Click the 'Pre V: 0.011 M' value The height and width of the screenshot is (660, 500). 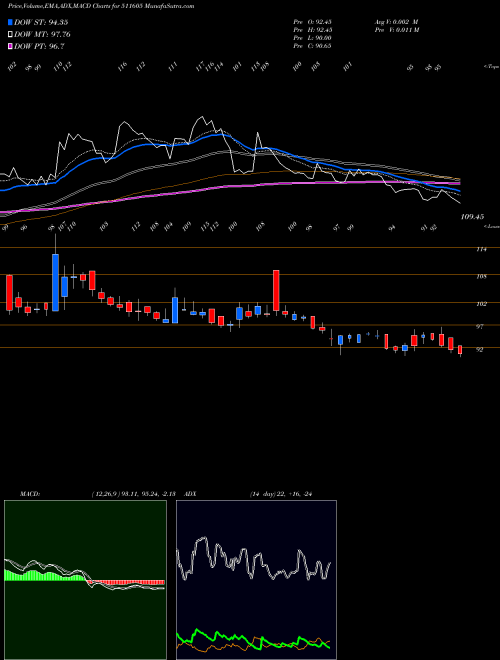point(396,30)
